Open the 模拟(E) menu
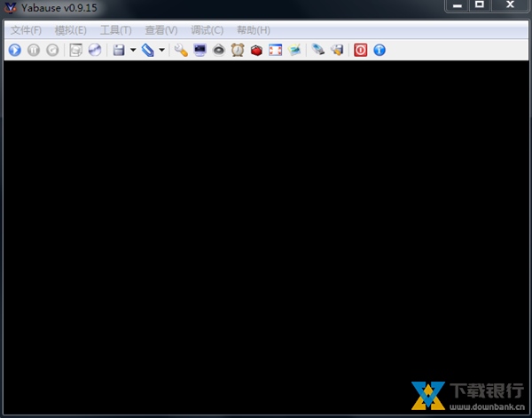 tap(71, 30)
